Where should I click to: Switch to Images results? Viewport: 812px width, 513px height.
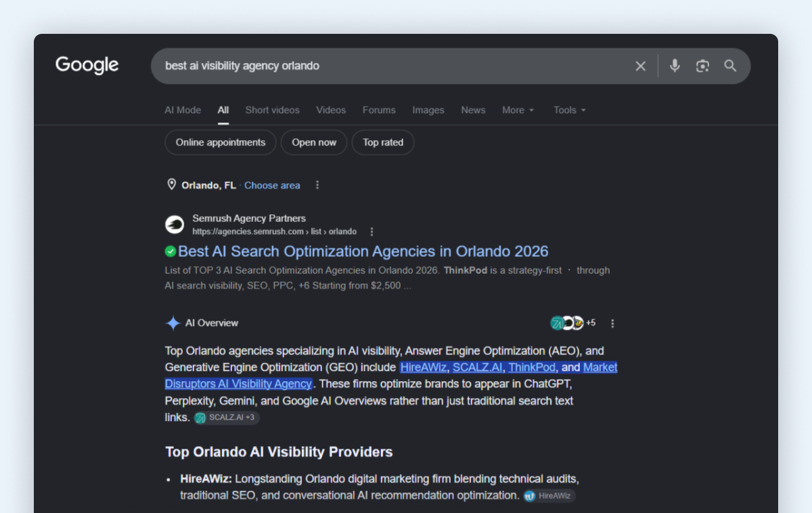click(428, 110)
